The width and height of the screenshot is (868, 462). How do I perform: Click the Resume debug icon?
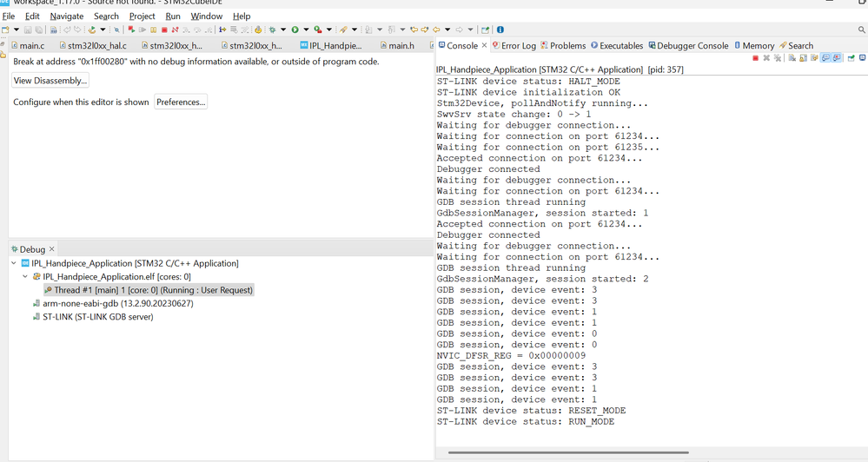142,30
